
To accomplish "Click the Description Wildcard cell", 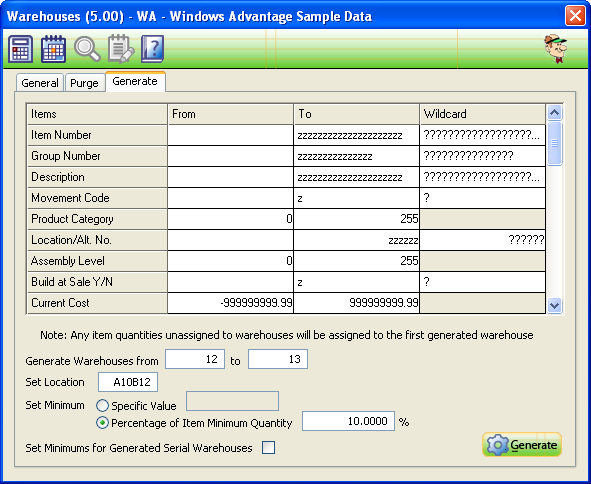I will tap(483, 177).
